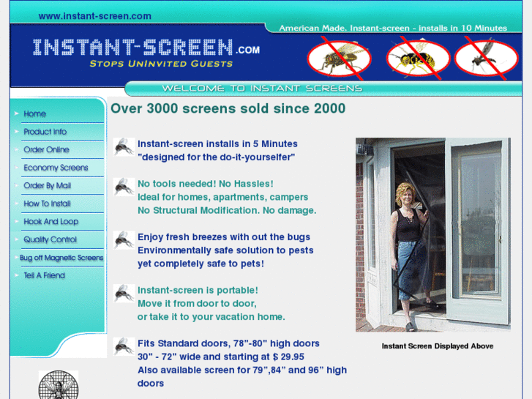This screenshot has width=532, height=399.
Task: Click the 'Stops Uninvited Guests' tagline
Action: click(x=161, y=64)
